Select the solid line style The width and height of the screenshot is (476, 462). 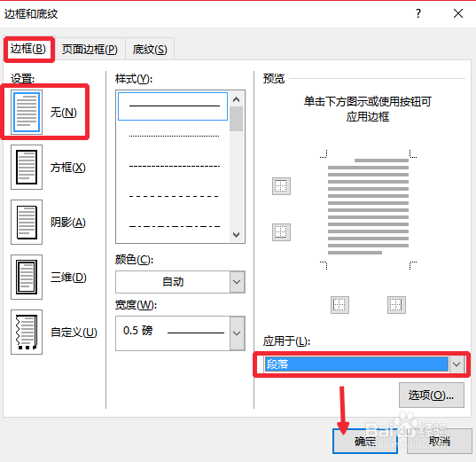(173, 106)
